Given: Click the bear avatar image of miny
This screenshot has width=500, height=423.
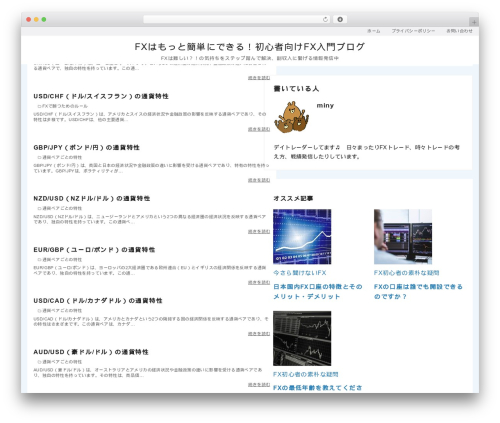Looking at the screenshot, I should click(x=291, y=117).
